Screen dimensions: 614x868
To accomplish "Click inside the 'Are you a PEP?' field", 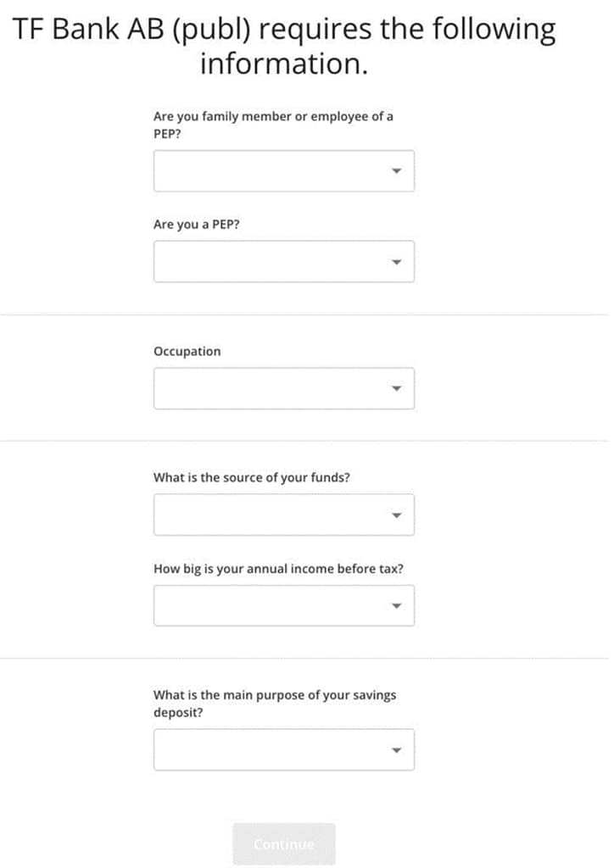I will pyautogui.click(x=283, y=261).
